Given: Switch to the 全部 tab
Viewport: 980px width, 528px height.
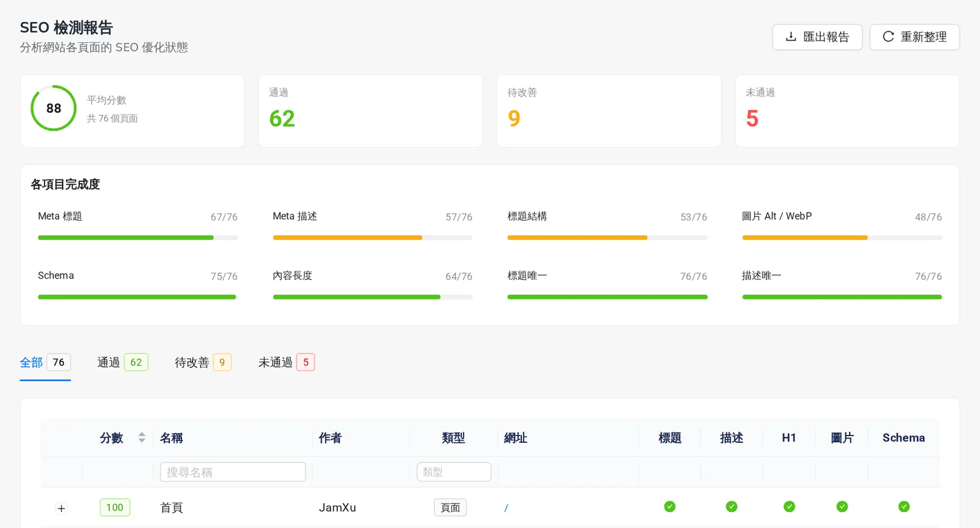Looking at the screenshot, I should tap(45, 363).
